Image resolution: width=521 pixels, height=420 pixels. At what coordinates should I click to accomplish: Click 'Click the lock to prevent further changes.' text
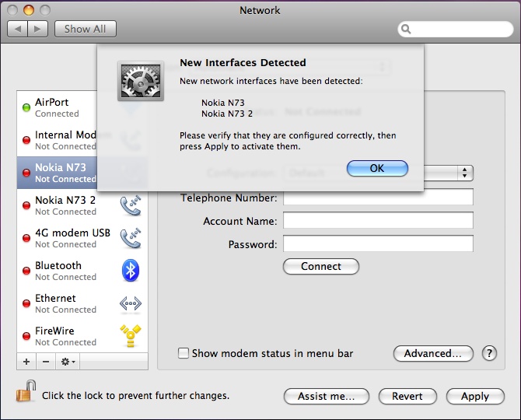[x=135, y=395]
